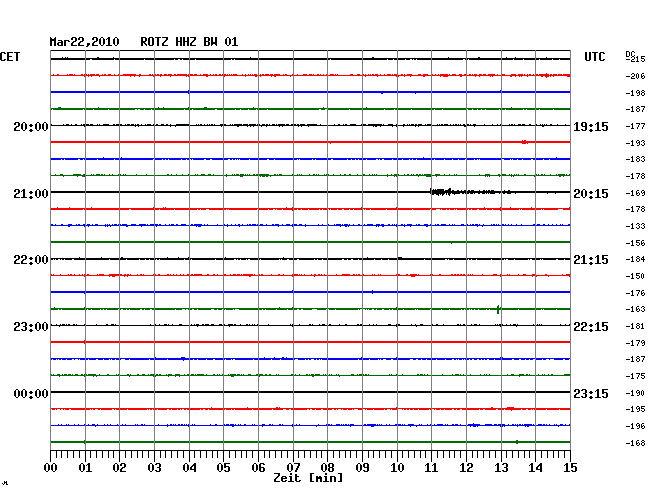Click the "12" minute axis label
This screenshot has width=650, height=494.
466,468
